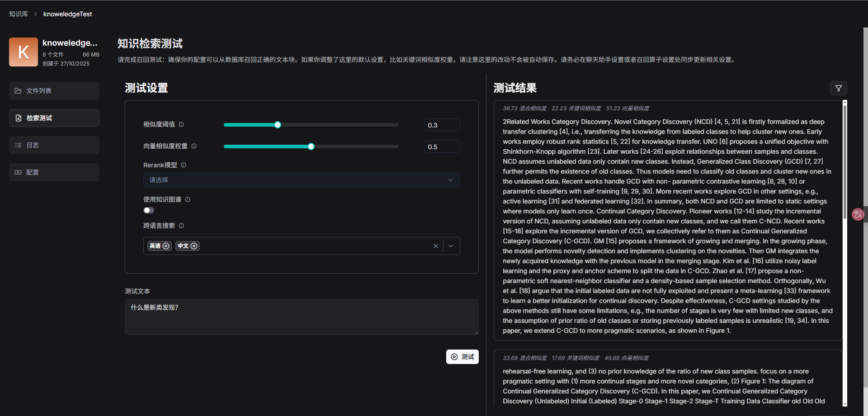Open the 文件列表 menu item
The height and width of the screenshot is (416, 868).
tap(54, 91)
